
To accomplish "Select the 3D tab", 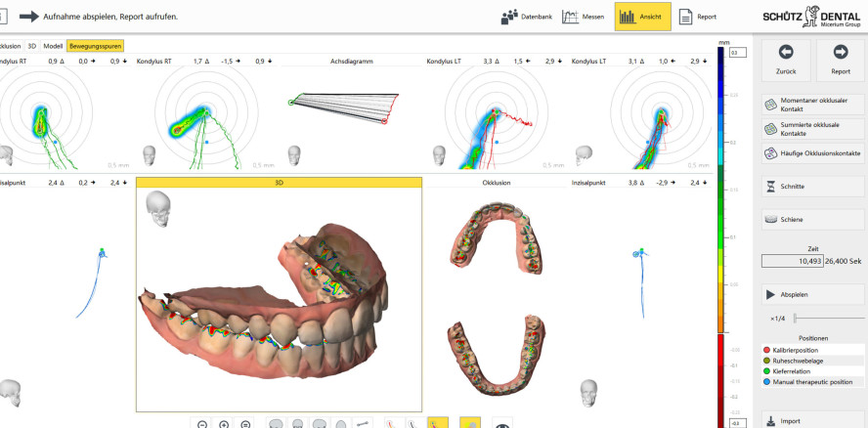I will tap(32, 46).
